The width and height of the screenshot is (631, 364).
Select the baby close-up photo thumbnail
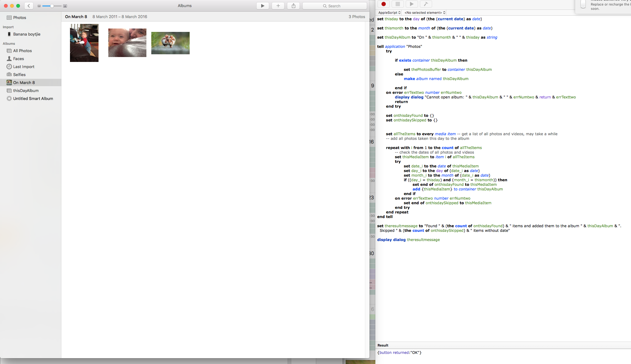coord(127,43)
